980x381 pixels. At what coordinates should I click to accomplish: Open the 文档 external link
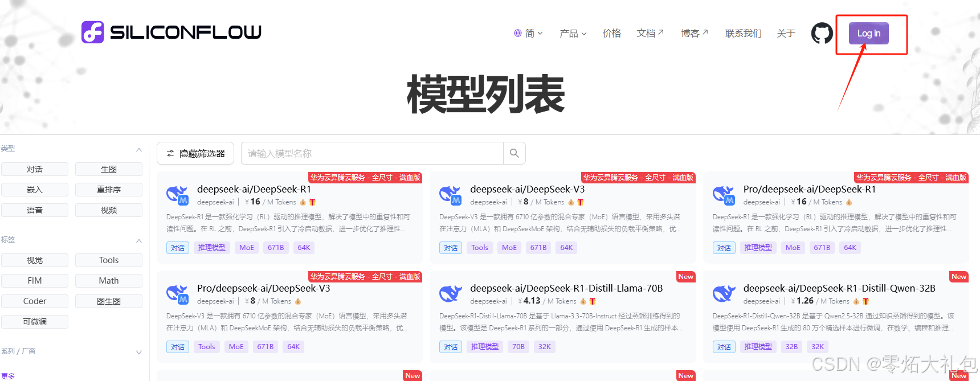pyautogui.click(x=650, y=34)
